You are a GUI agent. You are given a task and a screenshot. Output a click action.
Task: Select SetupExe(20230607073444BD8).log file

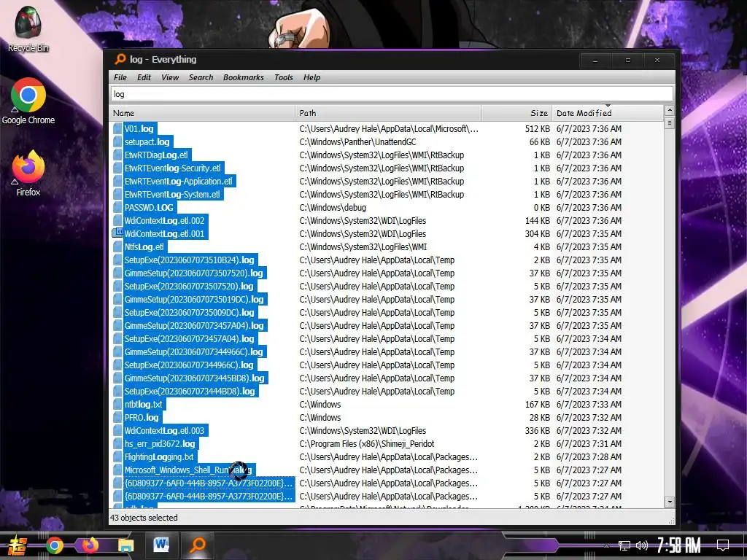[x=190, y=392]
